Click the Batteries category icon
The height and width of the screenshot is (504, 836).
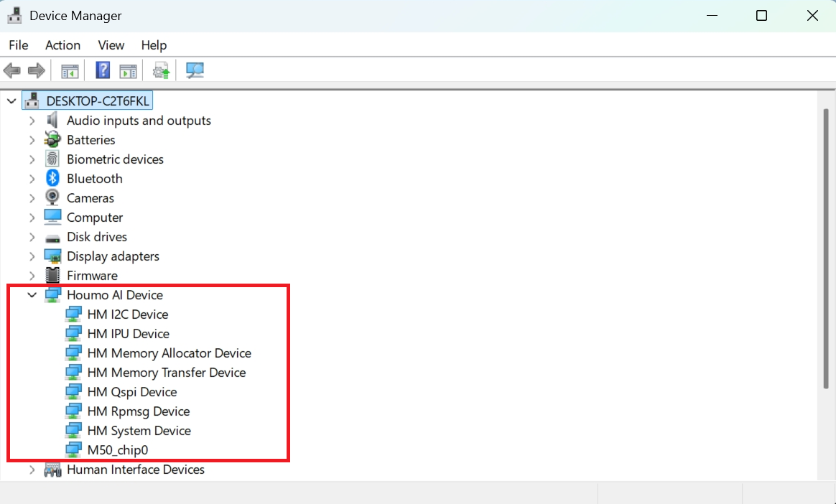tap(52, 139)
